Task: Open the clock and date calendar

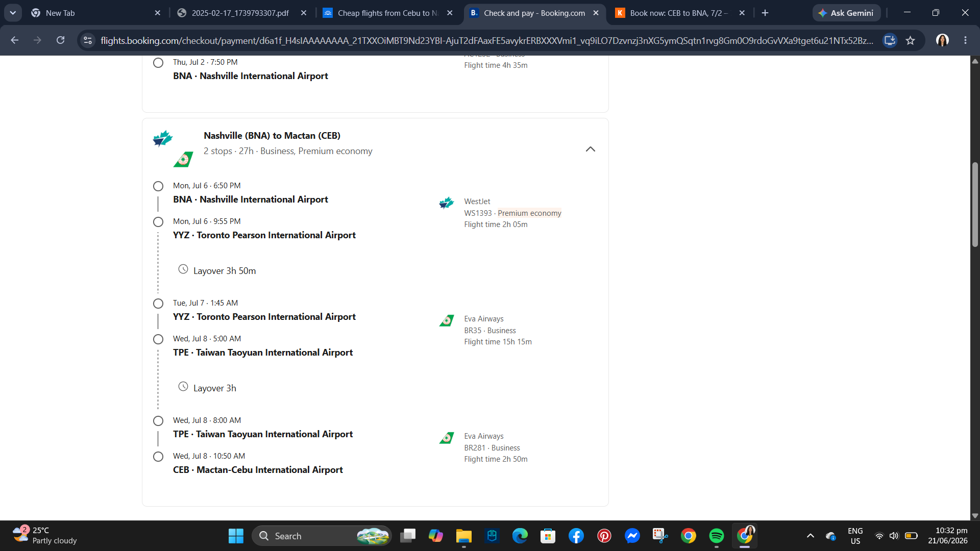Action: (x=948, y=536)
